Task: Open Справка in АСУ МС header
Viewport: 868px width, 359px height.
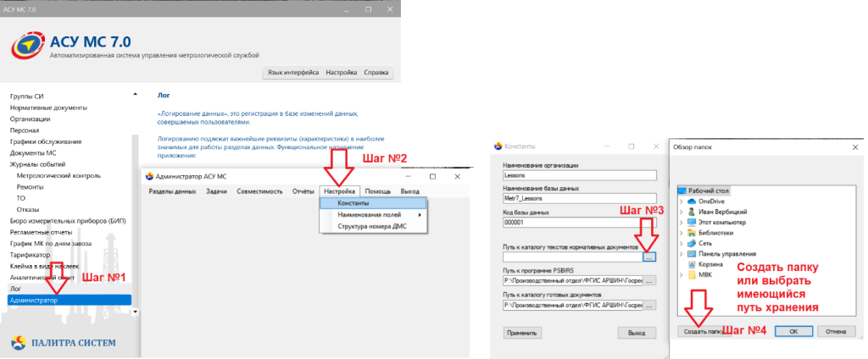Action: [376, 73]
